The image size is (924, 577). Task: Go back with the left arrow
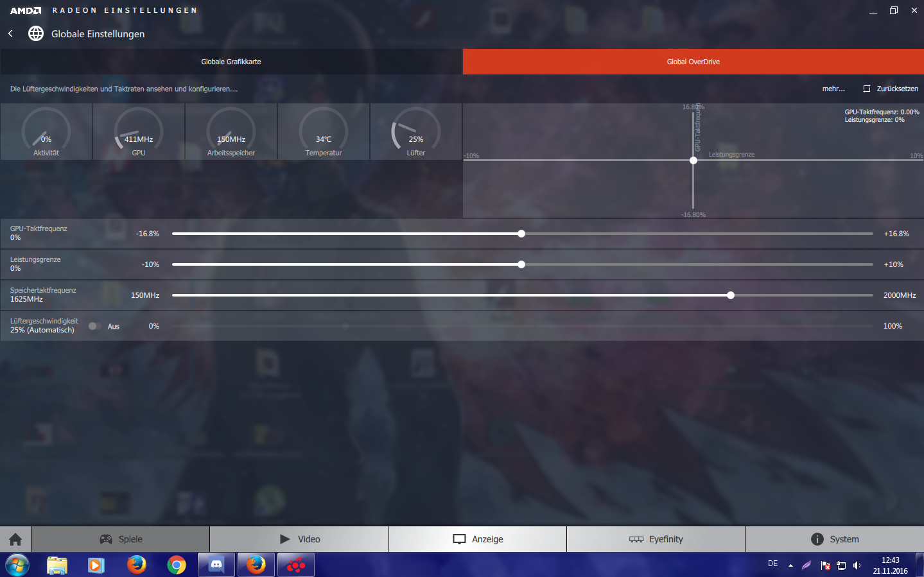point(10,33)
